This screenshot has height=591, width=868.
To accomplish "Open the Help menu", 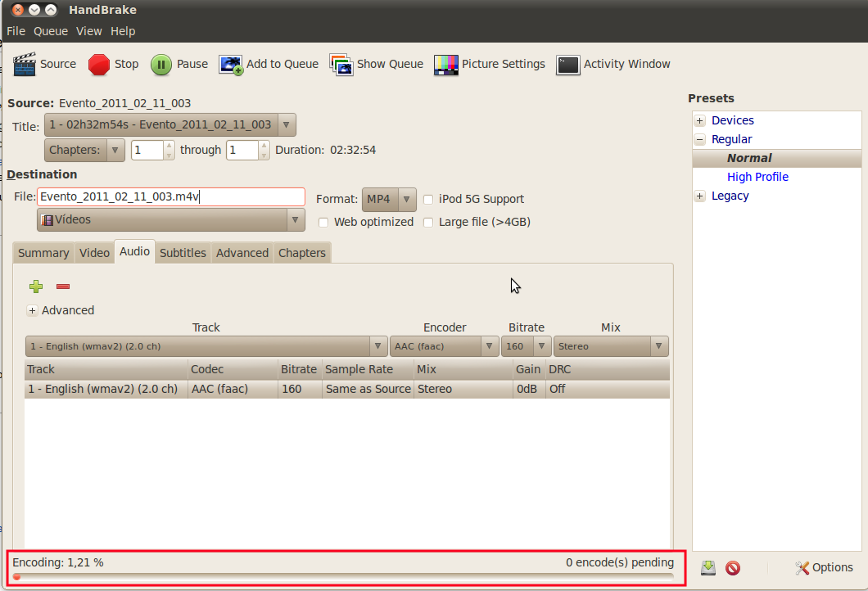I will click(x=123, y=31).
